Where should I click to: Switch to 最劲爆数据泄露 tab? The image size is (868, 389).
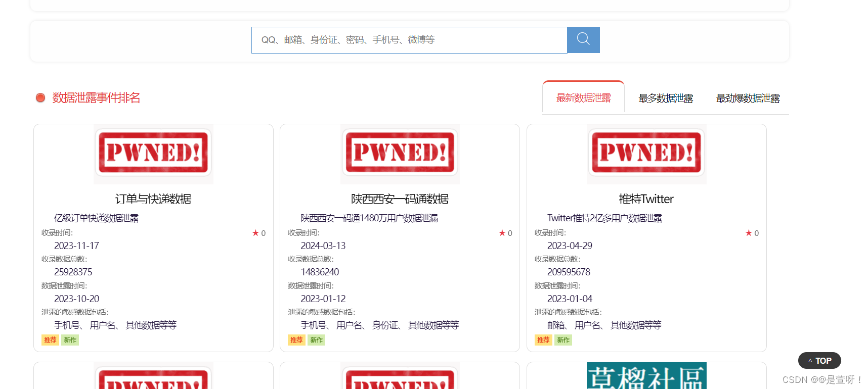click(x=748, y=98)
